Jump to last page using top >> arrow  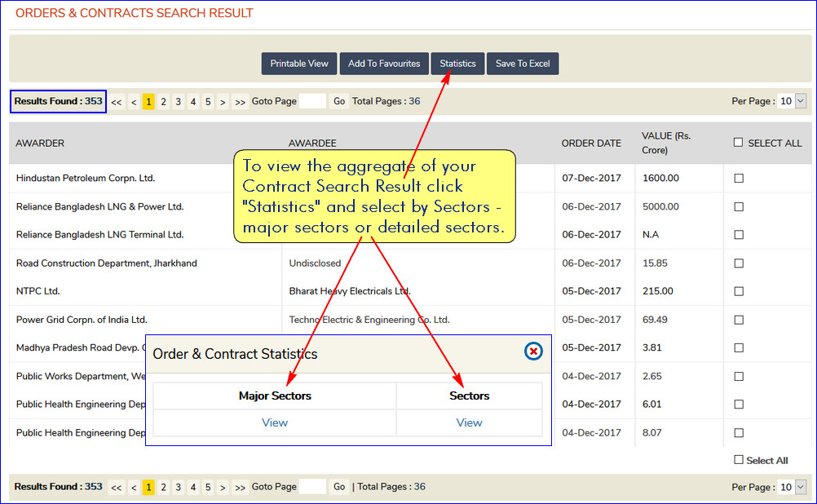coord(240,102)
